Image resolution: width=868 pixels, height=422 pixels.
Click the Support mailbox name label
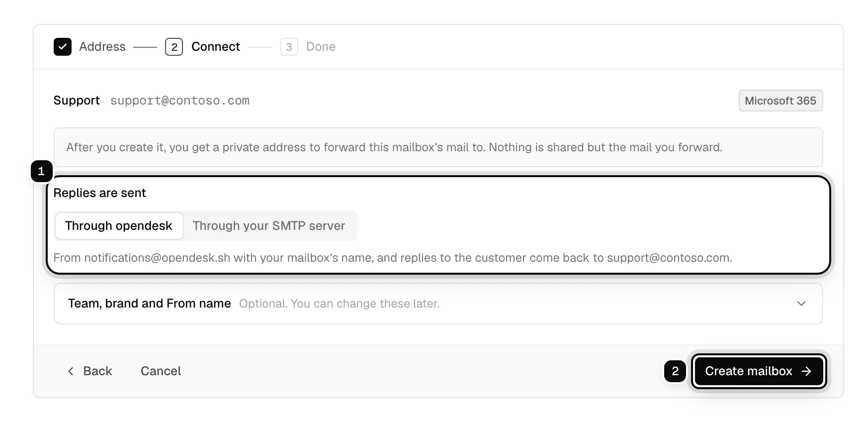[77, 101]
